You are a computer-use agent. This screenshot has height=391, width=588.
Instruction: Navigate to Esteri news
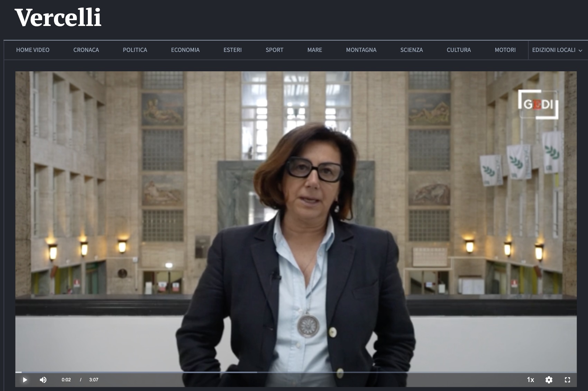click(x=232, y=50)
